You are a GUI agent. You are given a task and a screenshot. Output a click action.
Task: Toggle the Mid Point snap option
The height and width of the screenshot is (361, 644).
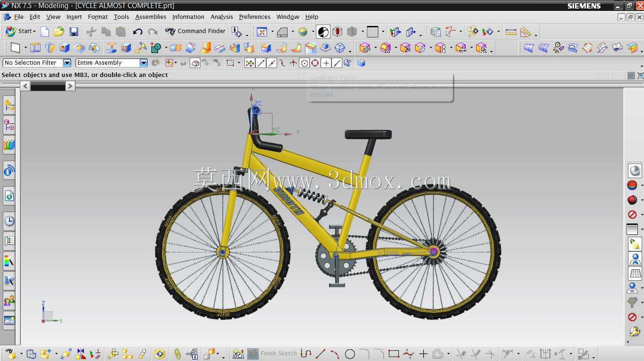[x=272, y=63]
